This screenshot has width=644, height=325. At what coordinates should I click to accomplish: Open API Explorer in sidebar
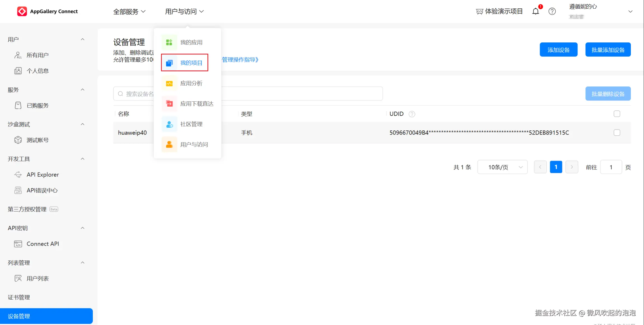click(x=43, y=175)
